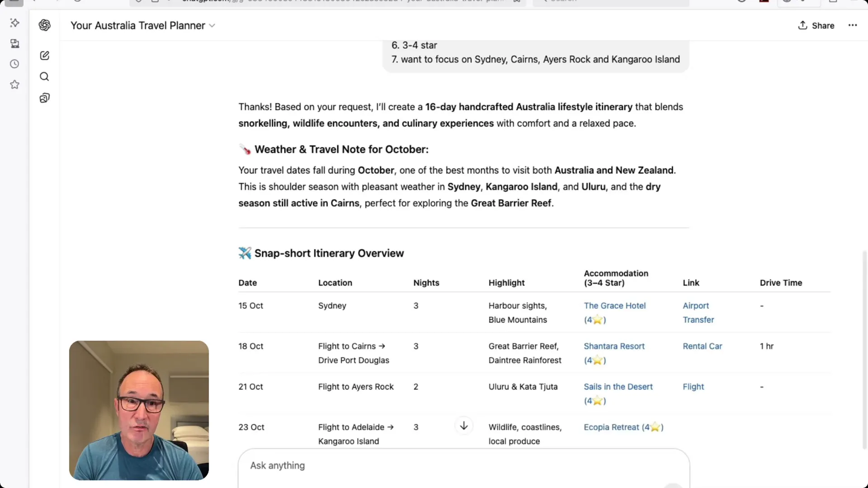
Task: Click the 2 nights cell for Ayers Rock
Action: [415, 387]
